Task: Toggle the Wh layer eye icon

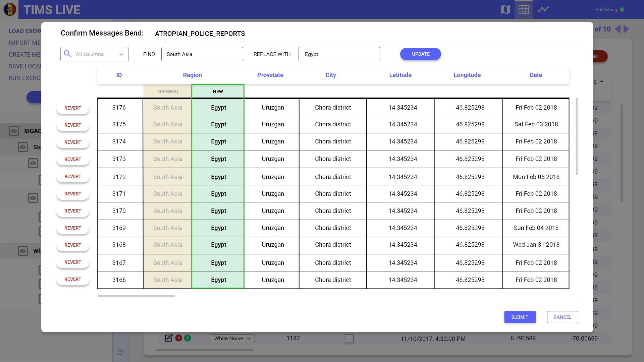Action: (x=23, y=251)
